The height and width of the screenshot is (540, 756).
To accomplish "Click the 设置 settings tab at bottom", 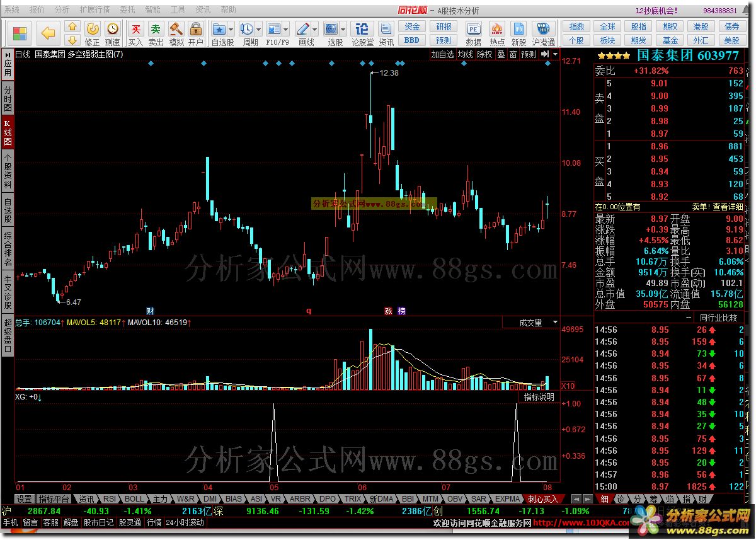I will [25, 498].
